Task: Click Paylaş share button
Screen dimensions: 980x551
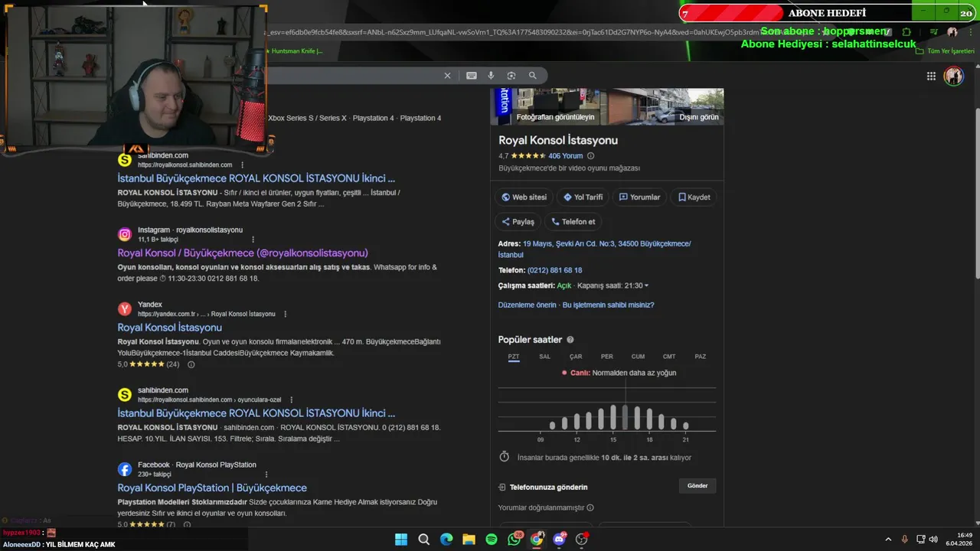Action: pyautogui.click(x=518, y=222)
